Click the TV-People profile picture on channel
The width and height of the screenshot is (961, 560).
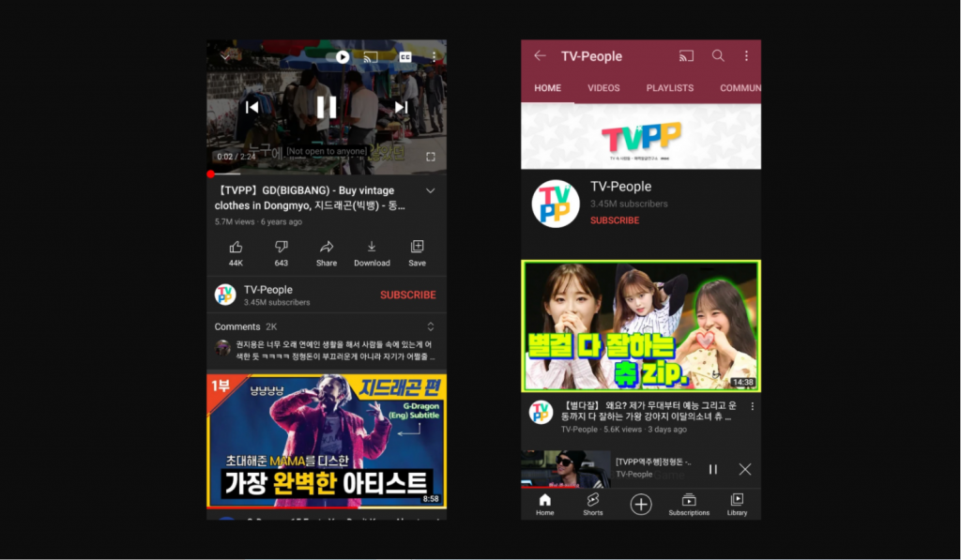click(556, 204)
